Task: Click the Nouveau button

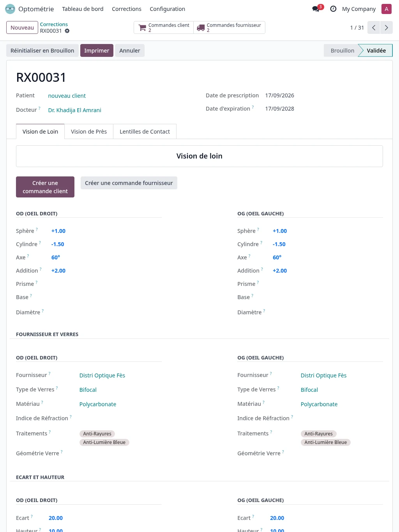Action: point(22,28)
